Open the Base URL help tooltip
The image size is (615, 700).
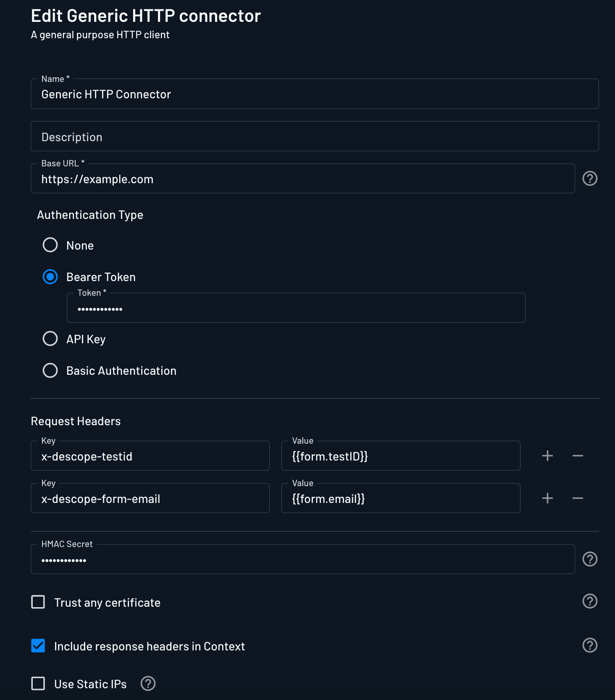point(590,179)
